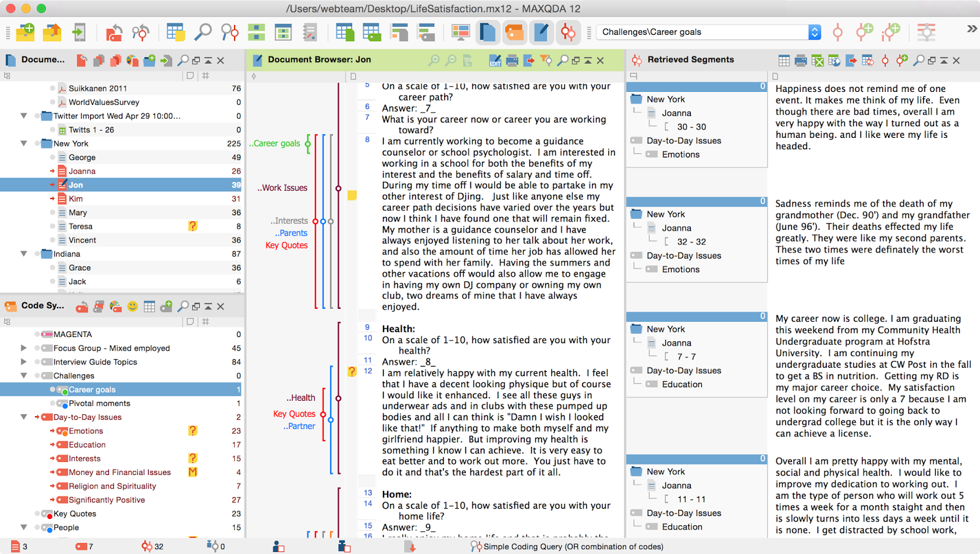The image size is (980, 554).
Task: Open the logbook notebook icon
Action: pyautogui.click(x=310, y=32)
